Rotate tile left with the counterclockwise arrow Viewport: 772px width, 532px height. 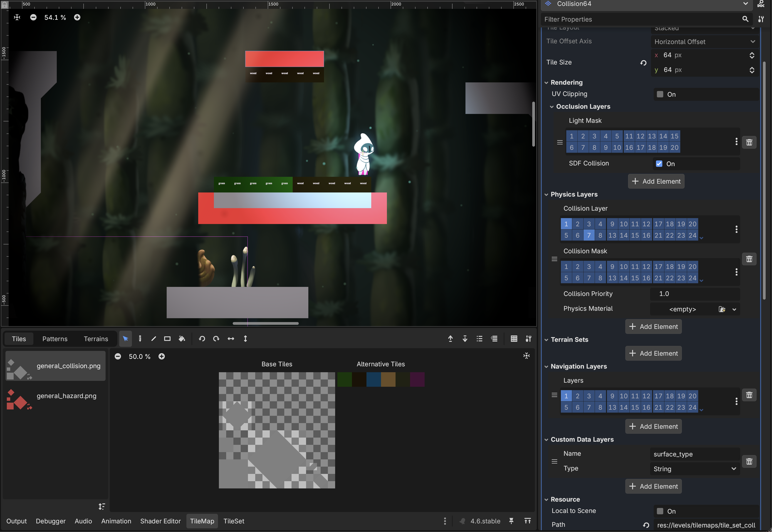202,339
